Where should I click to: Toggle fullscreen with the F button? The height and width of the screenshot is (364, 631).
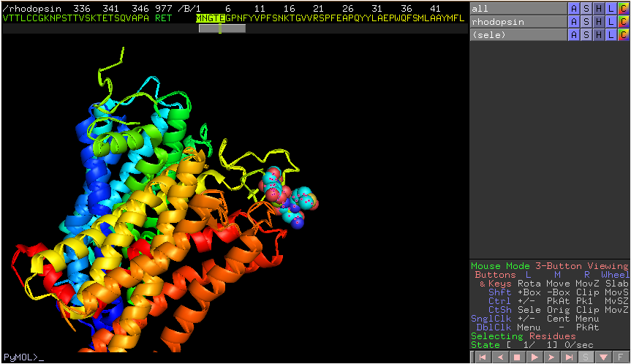tap(621, 357)
